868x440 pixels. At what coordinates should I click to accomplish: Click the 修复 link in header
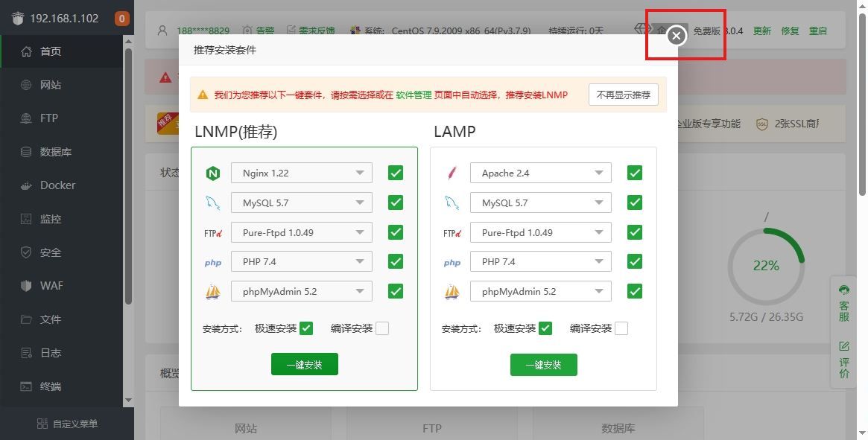(790, 31)
